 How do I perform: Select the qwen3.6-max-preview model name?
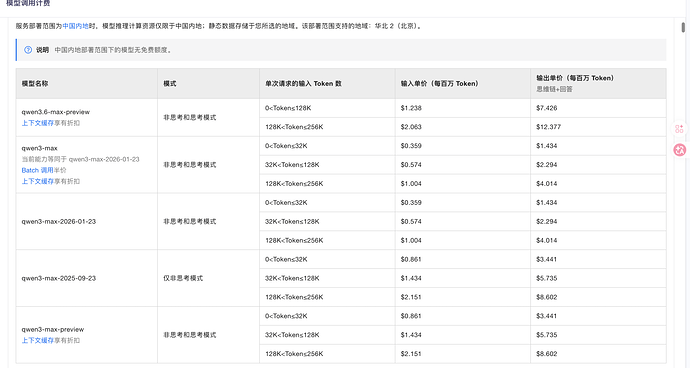[x=56, y=112]
